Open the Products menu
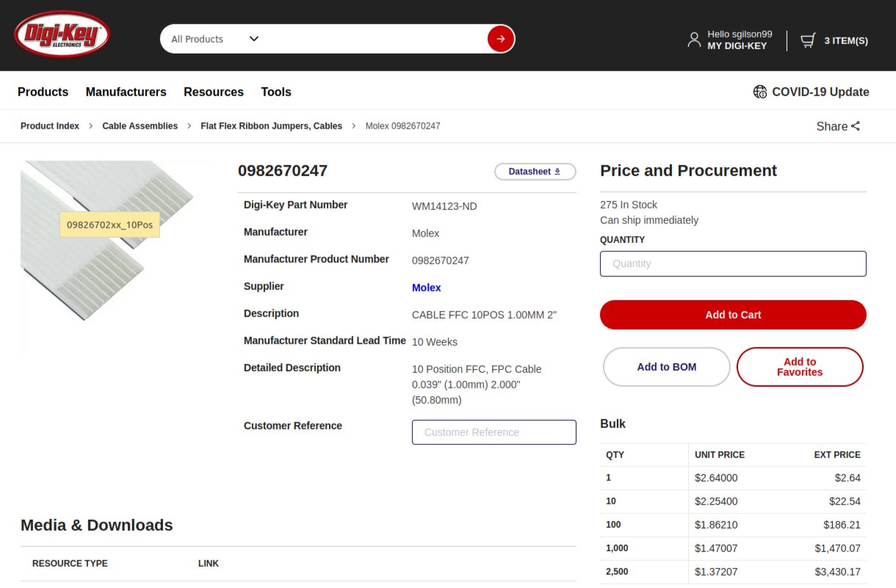The height and width of the screenshot is (588, 896). pyautogui.click(x=43, y=92)
